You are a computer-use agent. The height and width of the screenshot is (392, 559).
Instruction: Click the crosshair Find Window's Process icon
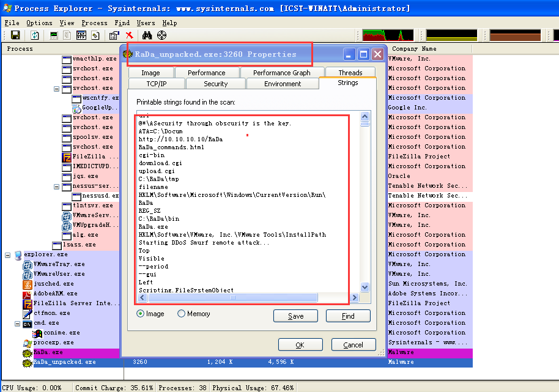pos(162,35)
